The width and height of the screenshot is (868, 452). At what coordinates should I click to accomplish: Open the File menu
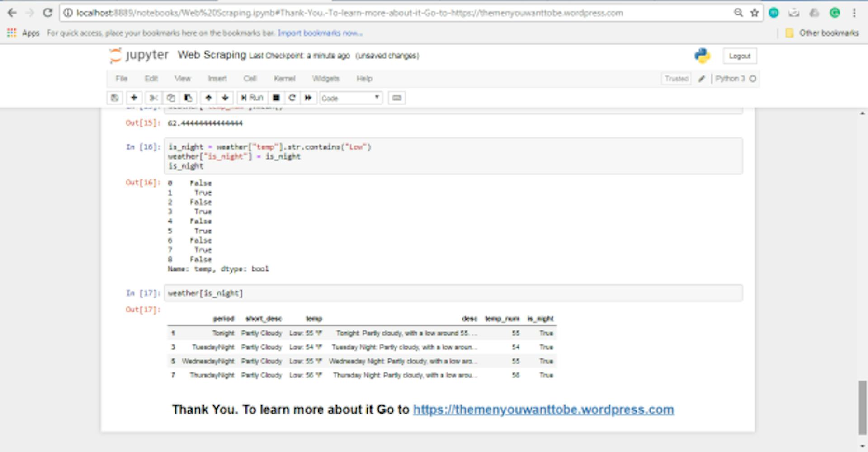click(x=122, y=79)
